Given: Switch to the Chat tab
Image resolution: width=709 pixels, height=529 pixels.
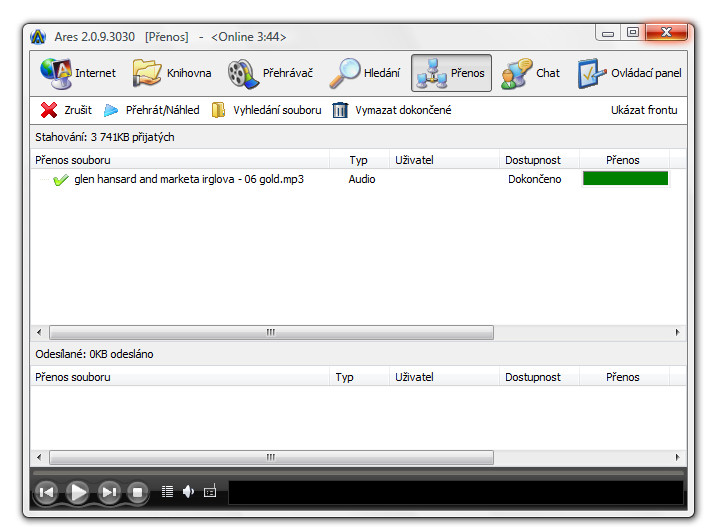Looking at the screenshot, I should [x=530, y=73].
